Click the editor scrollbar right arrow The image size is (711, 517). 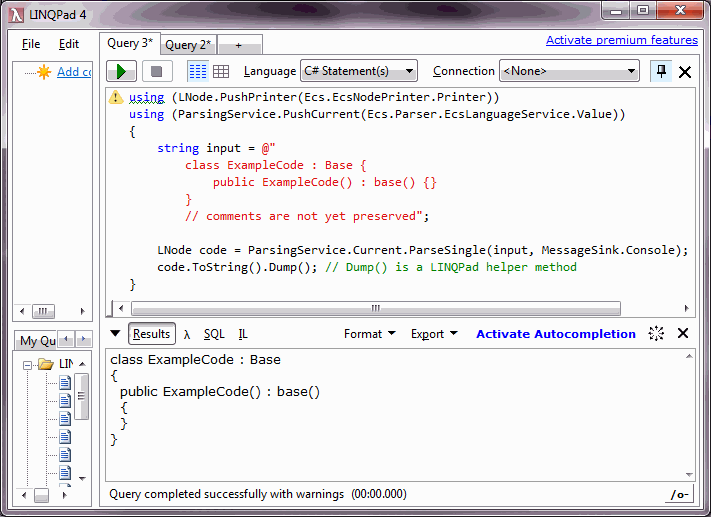tap(687, 308)
